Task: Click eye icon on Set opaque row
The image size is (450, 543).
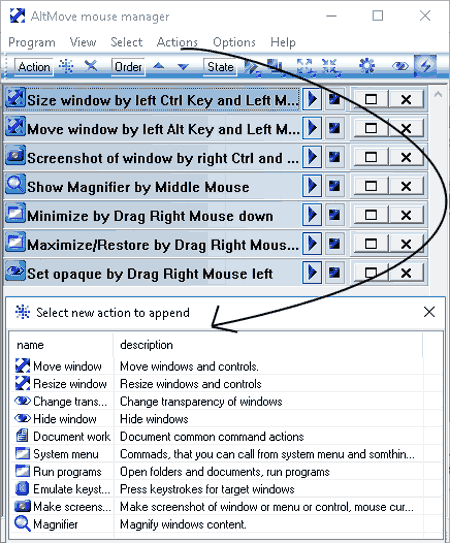Action: (16, 271)
